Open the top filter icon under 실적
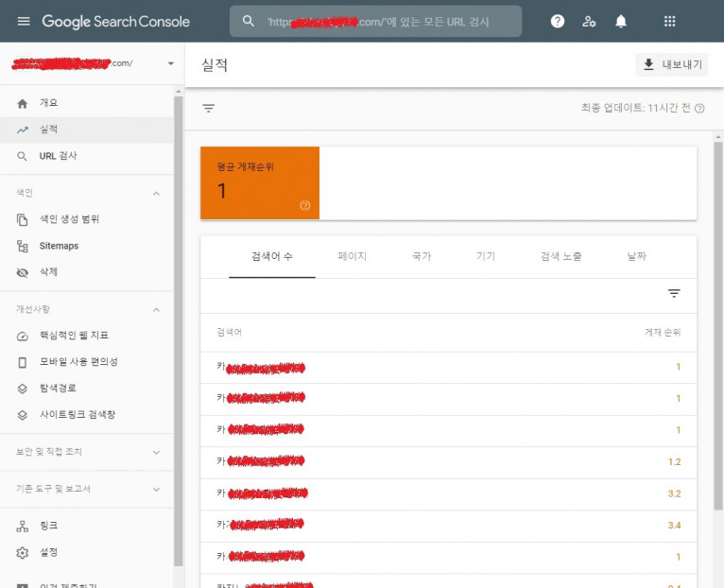Viewport: 724px width, 588px height. [x=208, y=108]
